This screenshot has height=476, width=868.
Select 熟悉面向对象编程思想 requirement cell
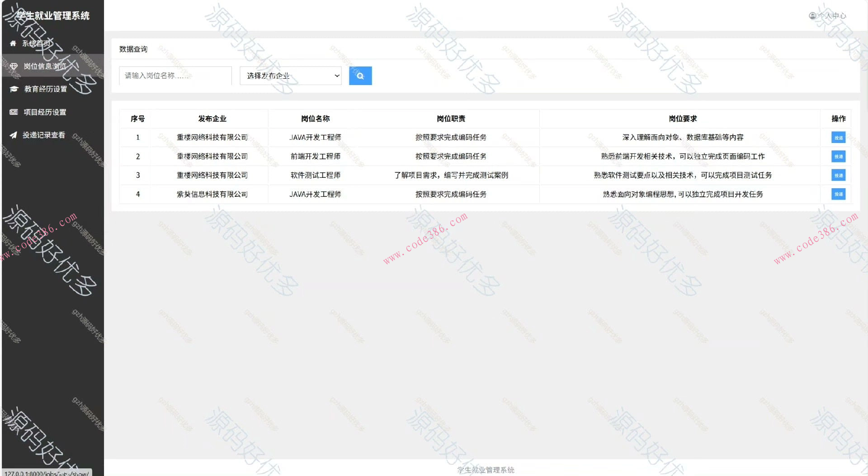683,194
